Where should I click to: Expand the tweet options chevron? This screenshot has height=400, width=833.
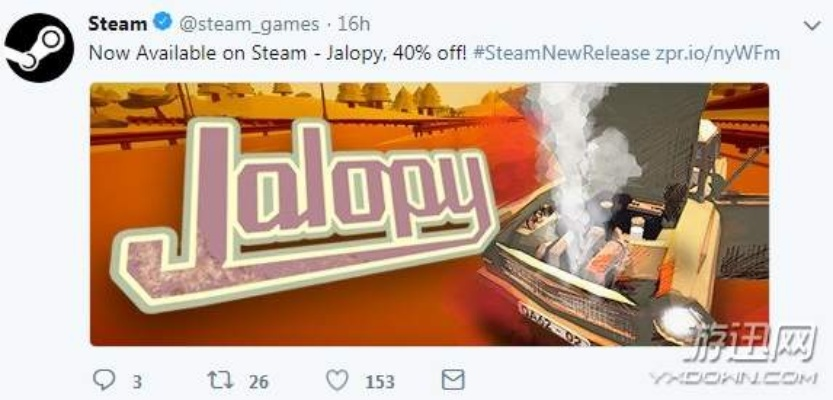tap(812, 25)
